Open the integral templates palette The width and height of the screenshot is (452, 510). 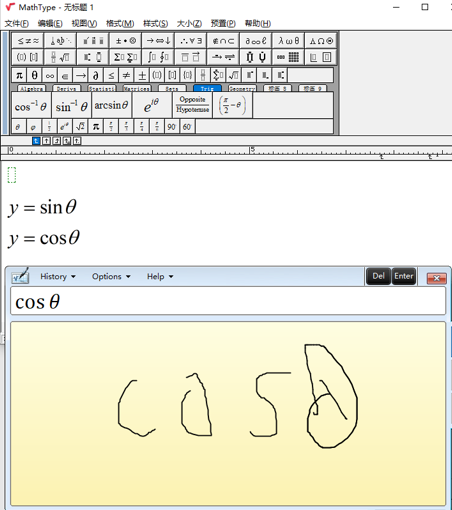[x=158, y=57]
